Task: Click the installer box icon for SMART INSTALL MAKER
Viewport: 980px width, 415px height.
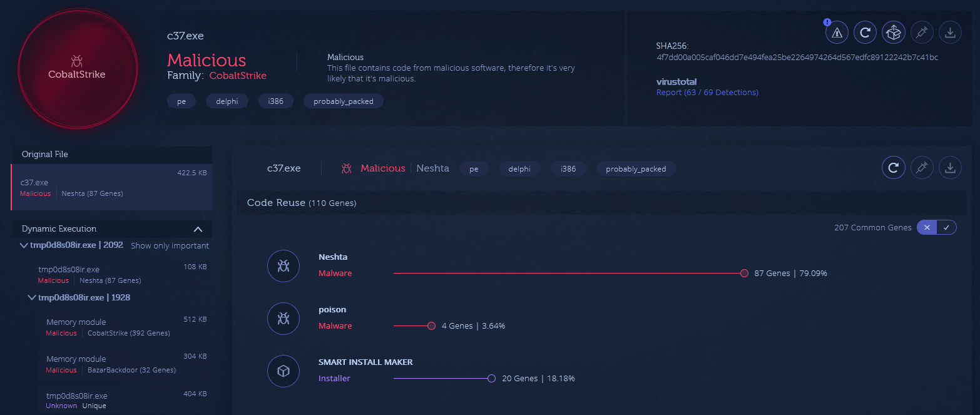Action: 283,371
